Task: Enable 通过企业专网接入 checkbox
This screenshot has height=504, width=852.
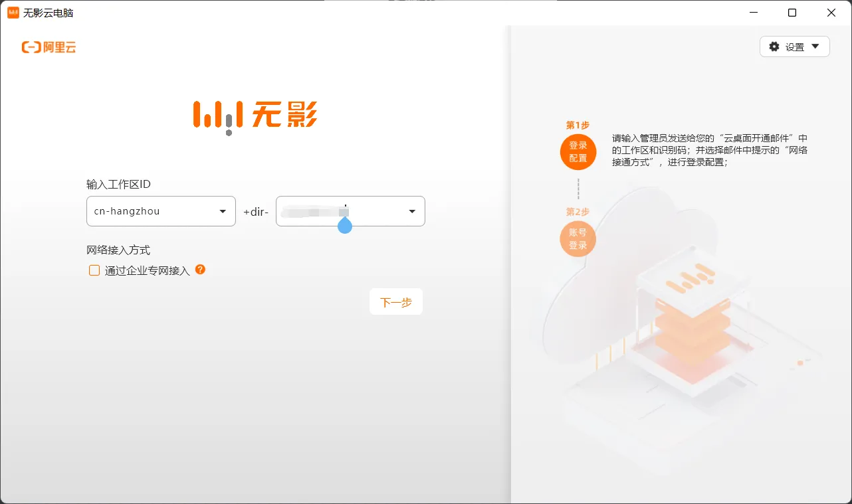Action: click(x=94, y=270)
